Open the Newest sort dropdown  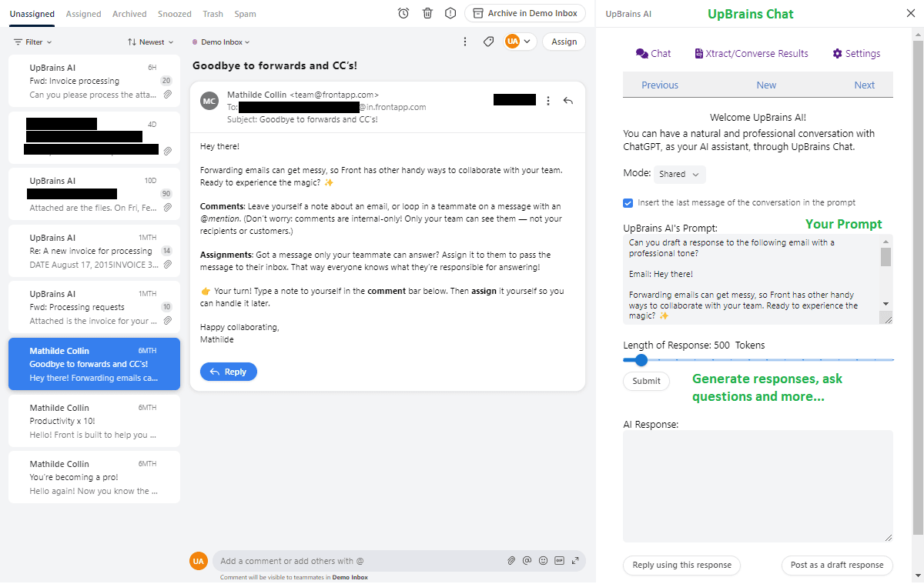(x=151, y=42)
